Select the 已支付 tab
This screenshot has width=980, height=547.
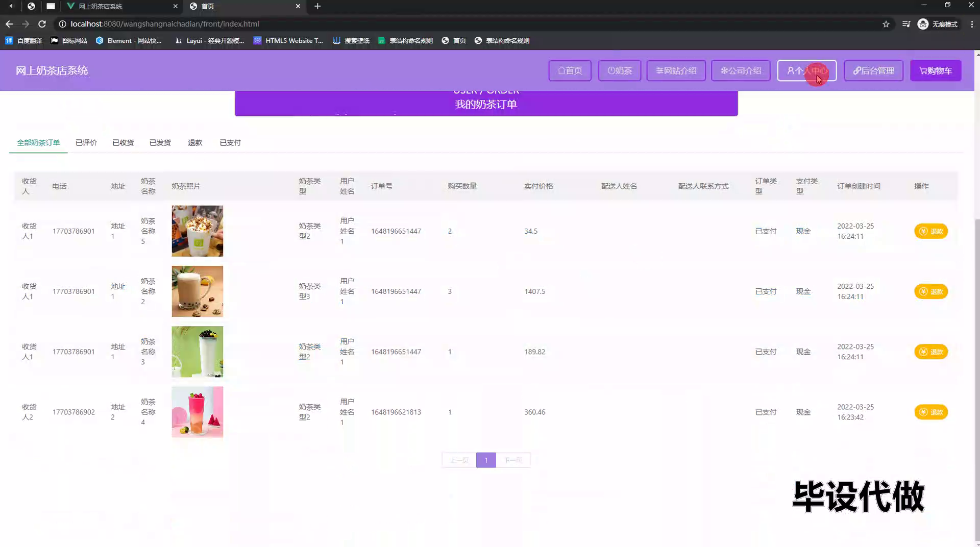tap(230, 142)
